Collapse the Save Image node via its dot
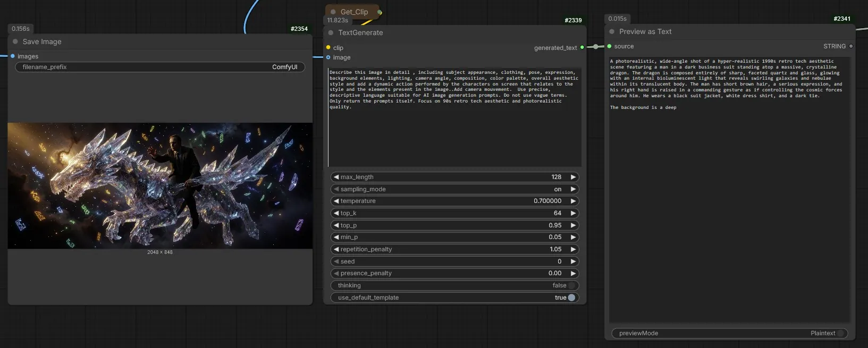Viewport: 868px width, 348px height. click(x=15, y=41)
